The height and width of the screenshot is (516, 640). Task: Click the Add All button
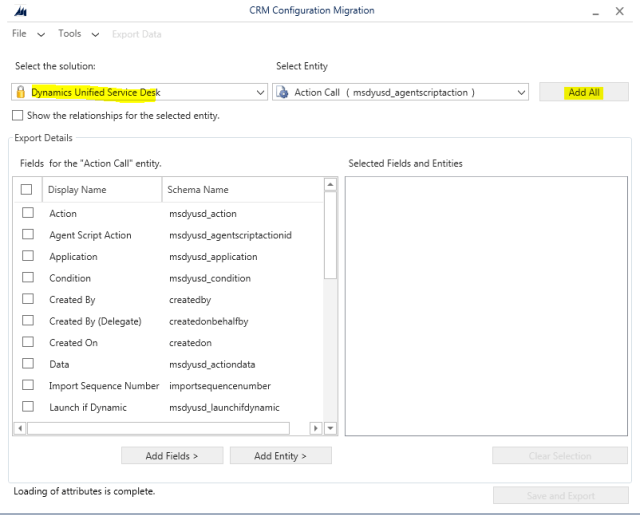pyautogui.click(x=584, y=92)
